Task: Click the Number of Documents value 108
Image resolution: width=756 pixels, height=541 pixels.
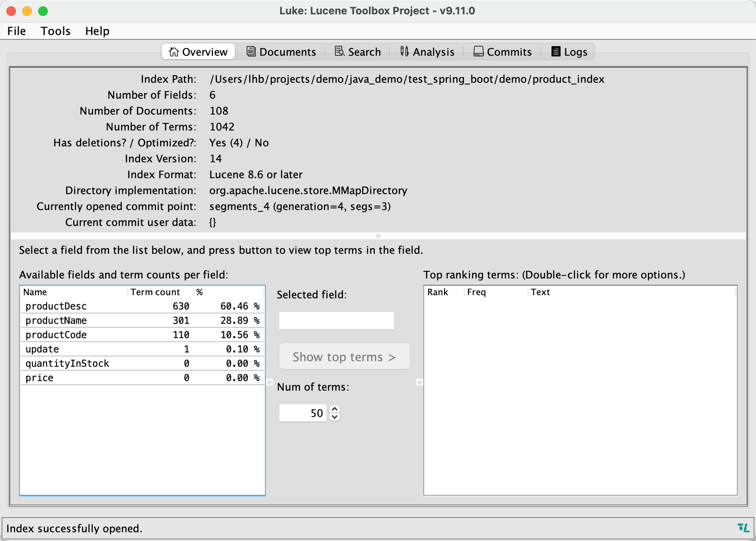Action: (219, 111)
